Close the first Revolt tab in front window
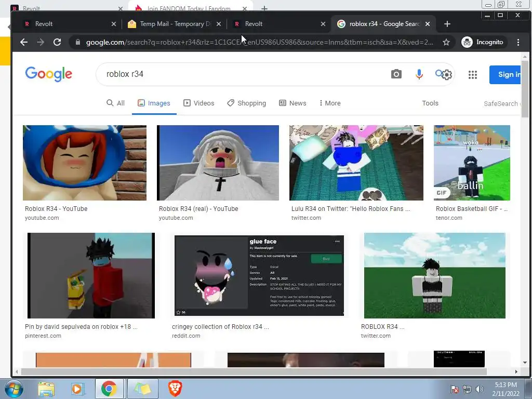Image resolution: width=532 pixels, height=399 pixels. pos(114,24)
